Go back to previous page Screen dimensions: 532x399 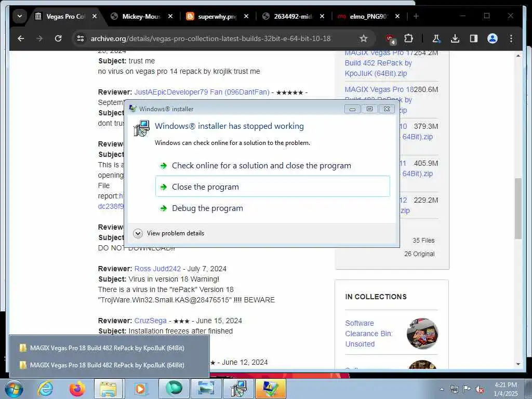pyautogui.click(x=21, y=38)
